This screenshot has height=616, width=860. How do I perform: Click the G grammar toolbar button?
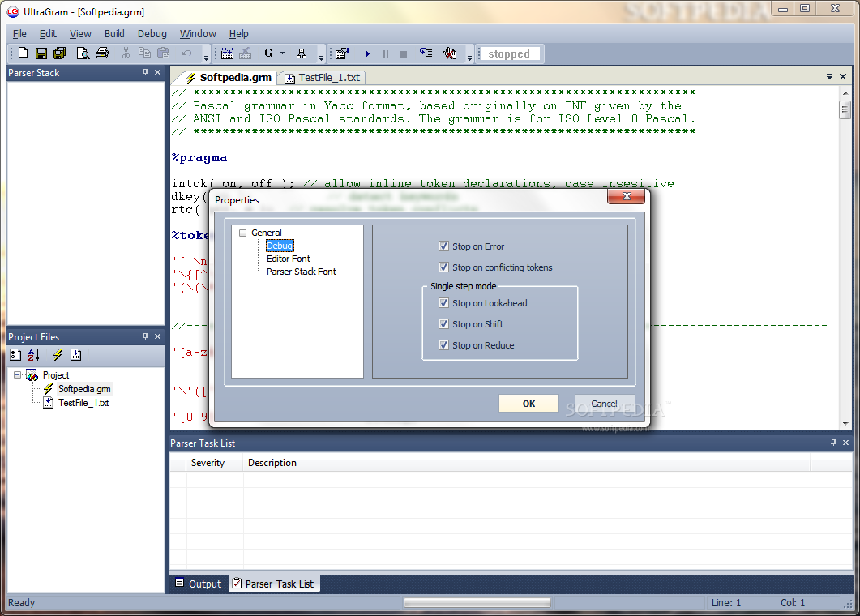[x=268, y=53]
